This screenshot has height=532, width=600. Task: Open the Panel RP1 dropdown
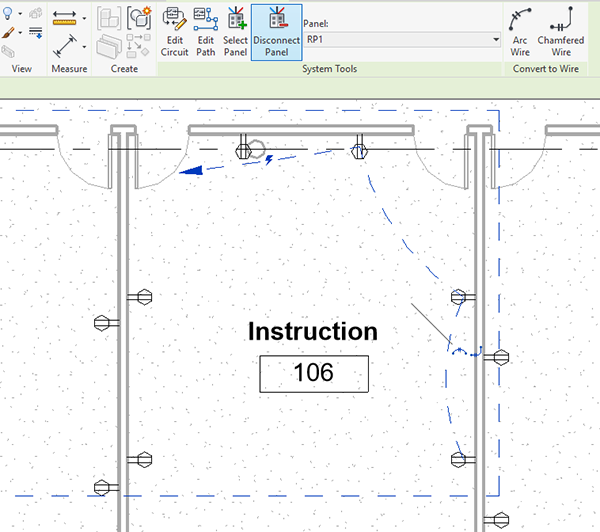point(401,39)
